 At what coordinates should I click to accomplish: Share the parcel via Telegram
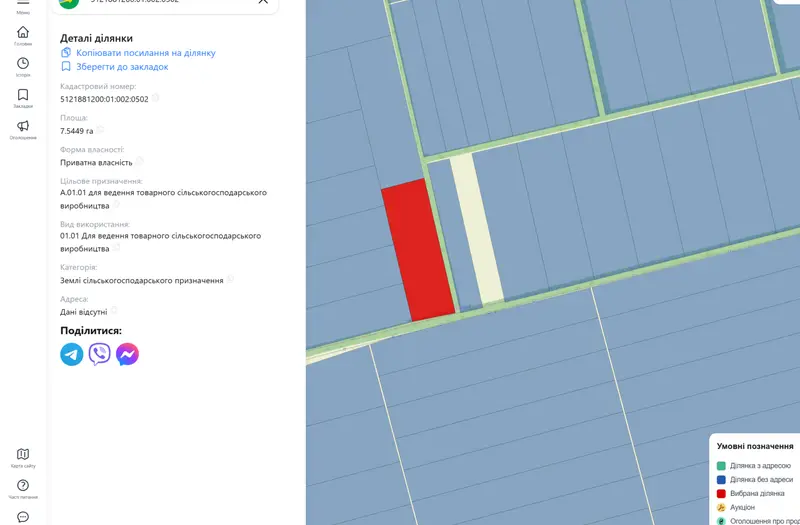pos(72,354)
